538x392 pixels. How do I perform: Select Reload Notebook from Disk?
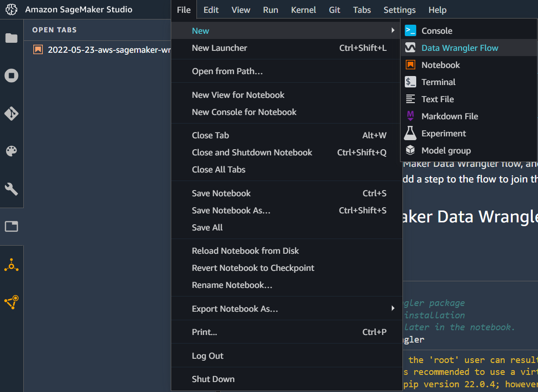[286, 250]
